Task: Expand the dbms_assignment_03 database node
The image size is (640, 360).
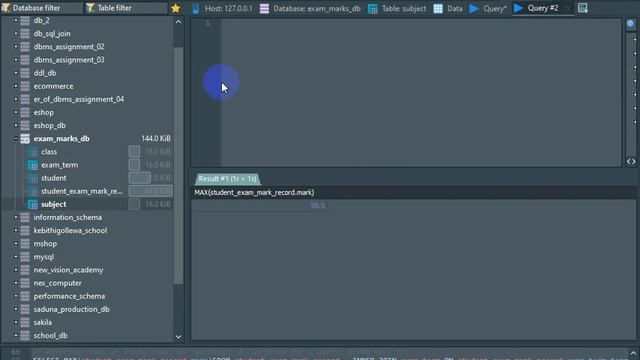Action: tap(16, 60)
